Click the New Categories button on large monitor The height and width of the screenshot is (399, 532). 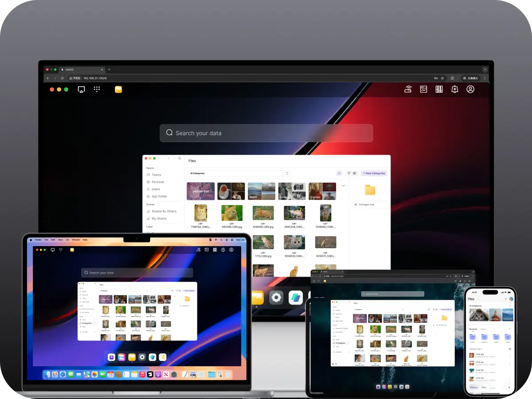(x=374, y=173)
